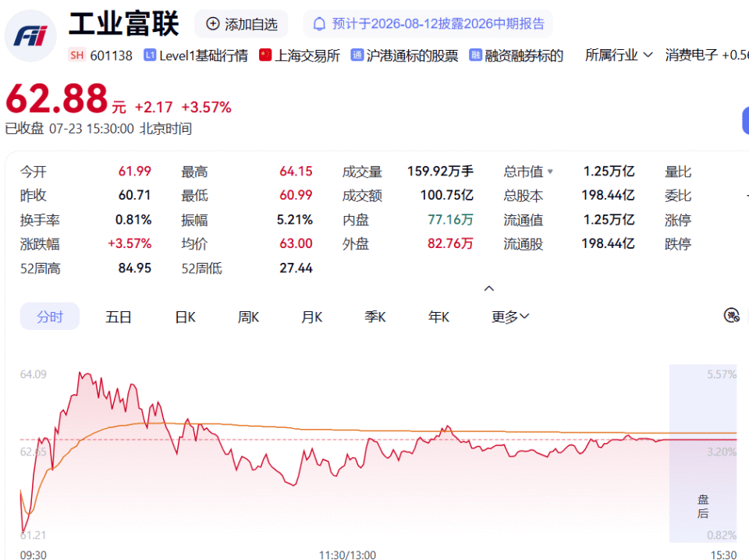This screenshot has height=560, width=749.
Task: Click the 52周高 value 84.95
Action: [x=135, y=268]
